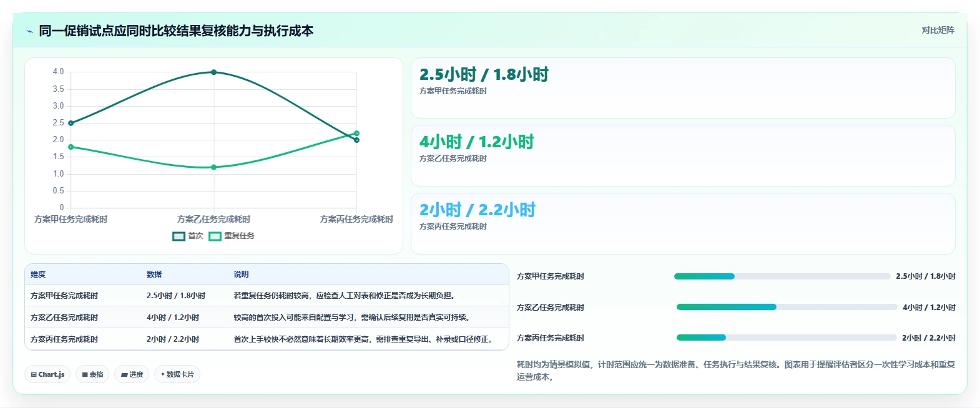Click the large blue 2小时 / 2.2小时 card value
This screenshot has height=408, width=980.
pos(478,210)
